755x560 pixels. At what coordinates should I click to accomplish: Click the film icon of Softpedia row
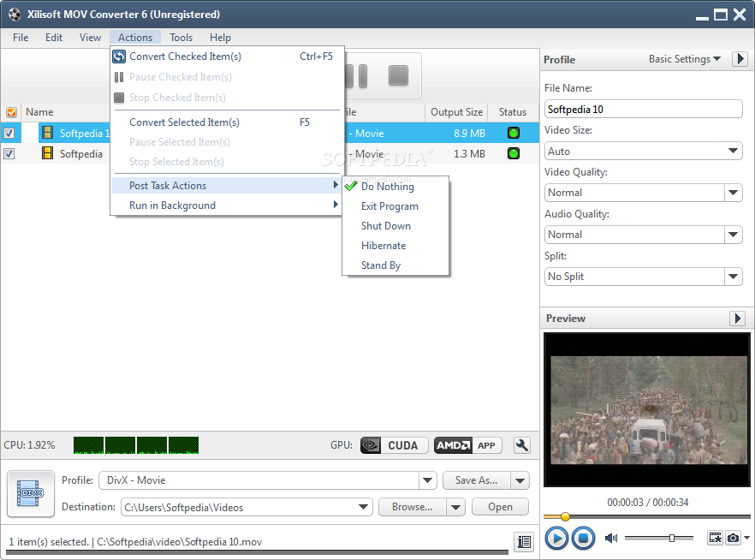coord(47,153)
